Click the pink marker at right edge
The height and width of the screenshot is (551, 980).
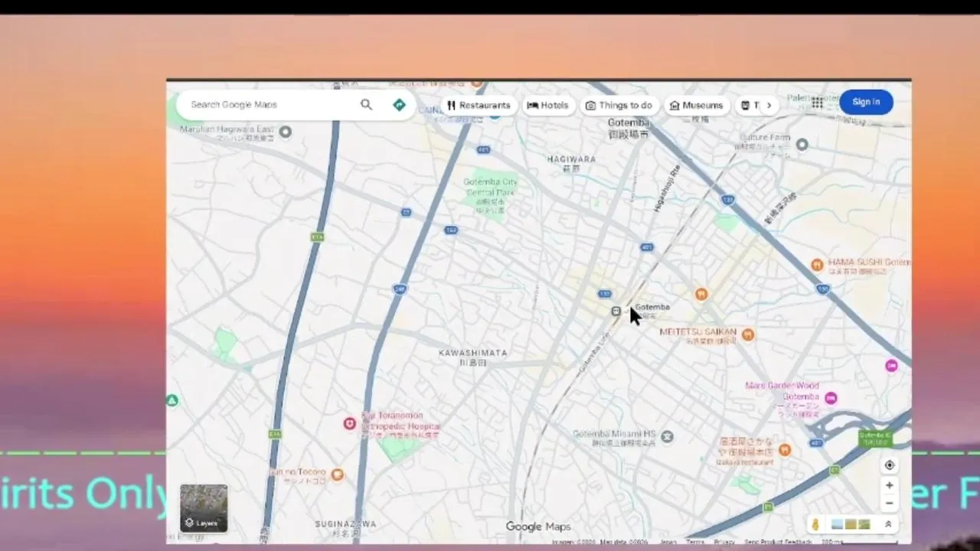click(x=891, y=366)
